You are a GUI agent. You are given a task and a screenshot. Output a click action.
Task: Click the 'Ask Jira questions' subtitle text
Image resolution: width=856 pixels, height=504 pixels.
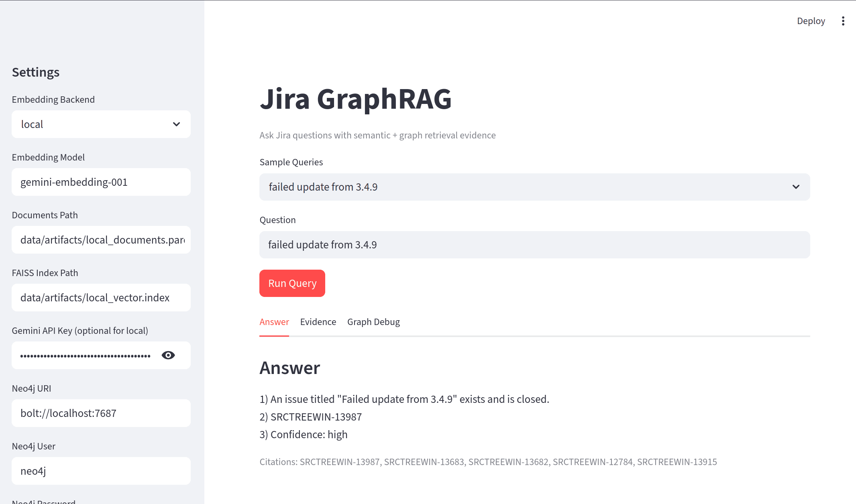tap(377, 135)
